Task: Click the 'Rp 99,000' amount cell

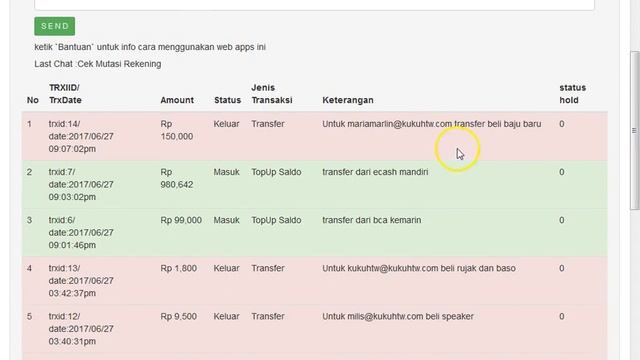Action: (x=181, y=220)
